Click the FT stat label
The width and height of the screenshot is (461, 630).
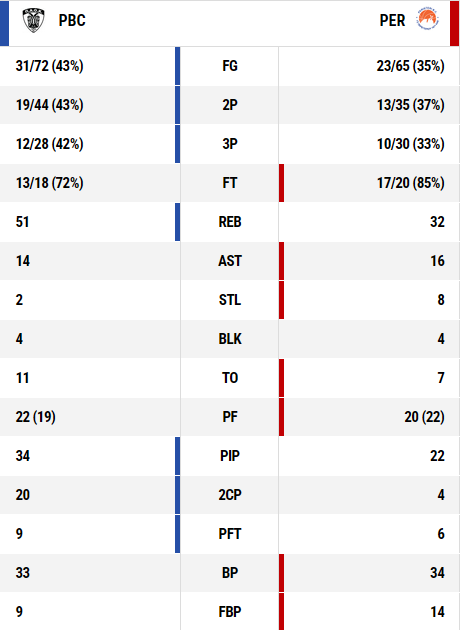229,183
